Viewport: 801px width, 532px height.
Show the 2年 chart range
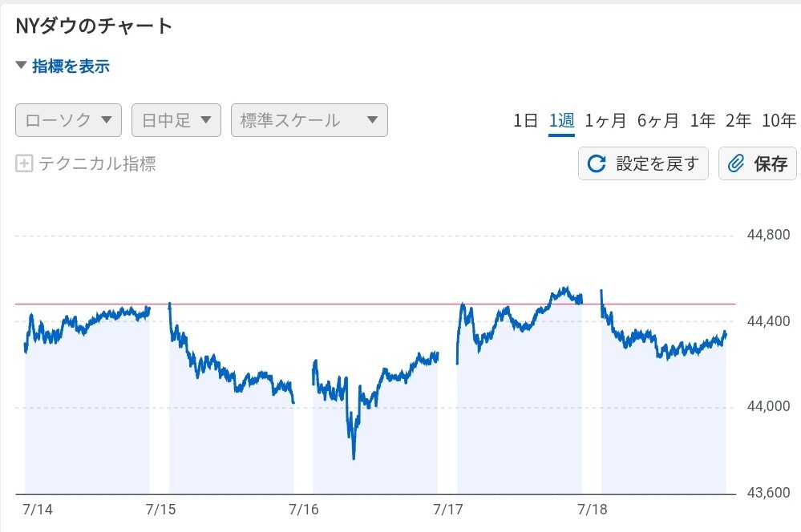tap(738, 121)
